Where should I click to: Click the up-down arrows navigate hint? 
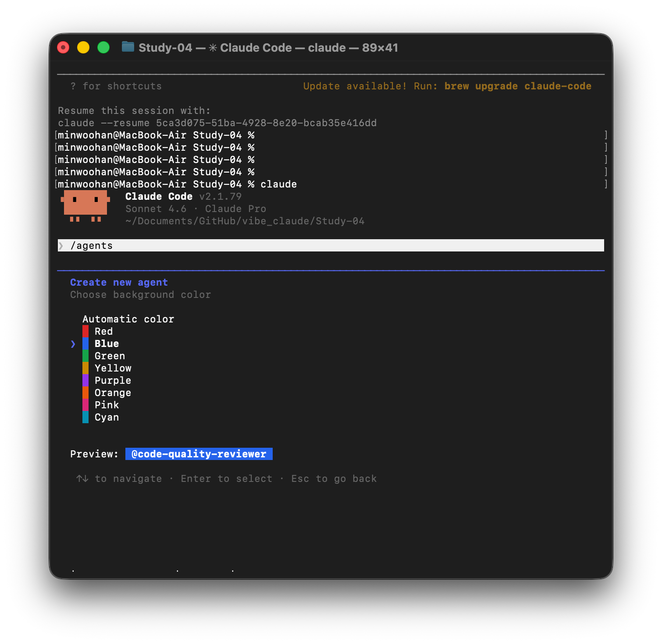click(119, 479)
